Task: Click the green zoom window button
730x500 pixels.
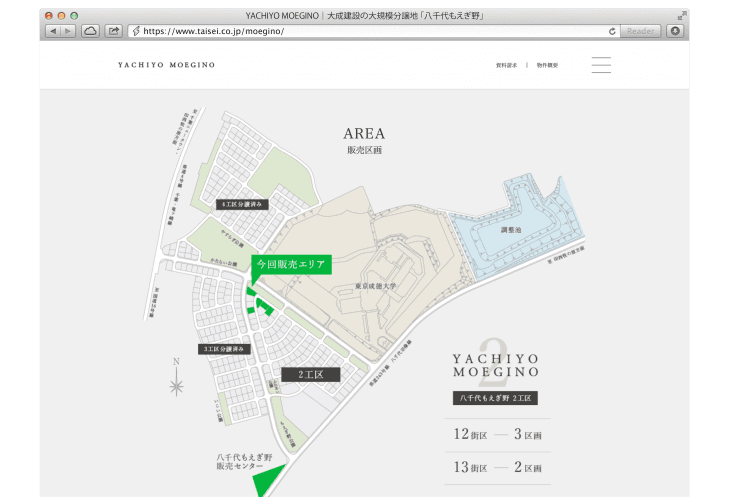Action: coord(74,15)
